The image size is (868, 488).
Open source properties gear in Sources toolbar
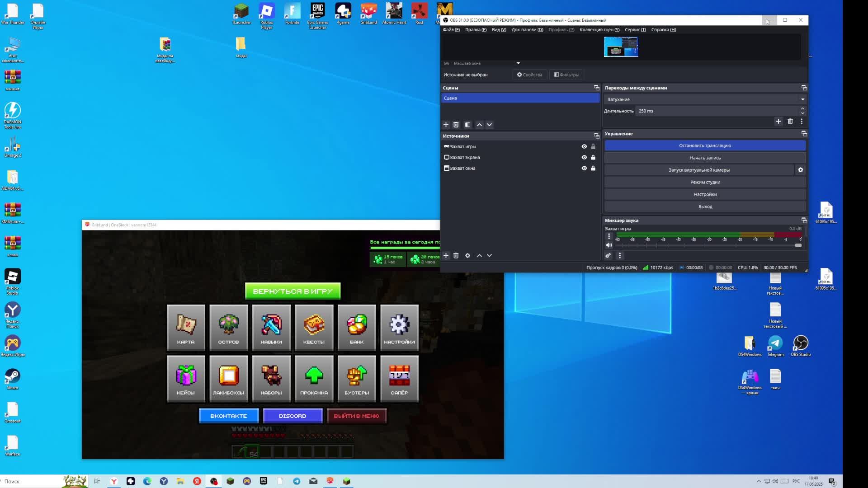coord(467,256)
